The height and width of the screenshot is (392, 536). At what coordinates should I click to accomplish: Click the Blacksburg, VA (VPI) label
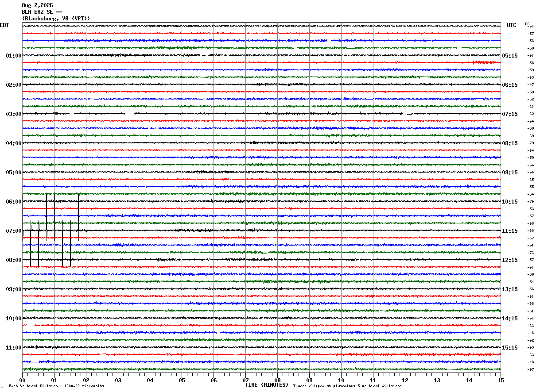(56, 19)
